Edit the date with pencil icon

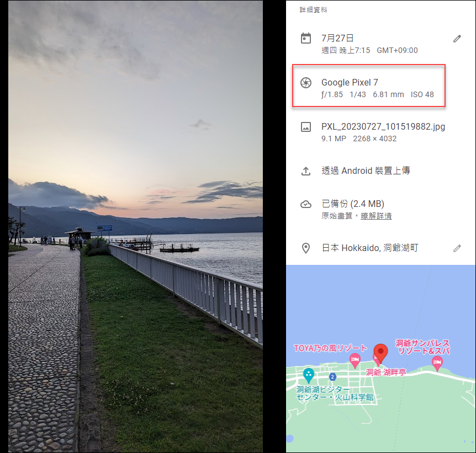pos(457,39)
